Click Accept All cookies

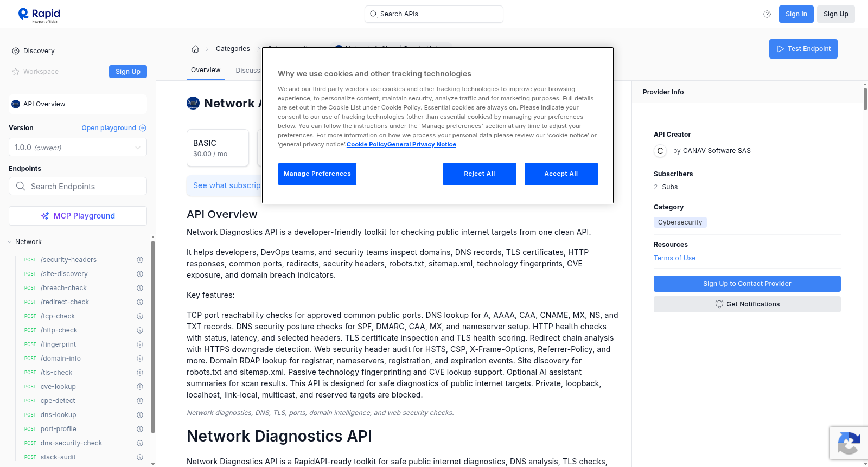click(x=561, y=174)
